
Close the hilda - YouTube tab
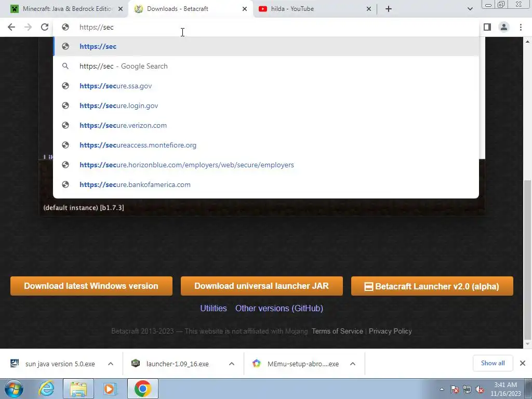369,9
